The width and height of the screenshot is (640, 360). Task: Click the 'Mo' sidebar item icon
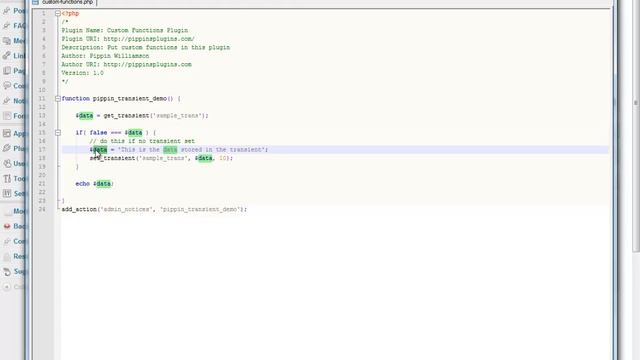point(7,211)
